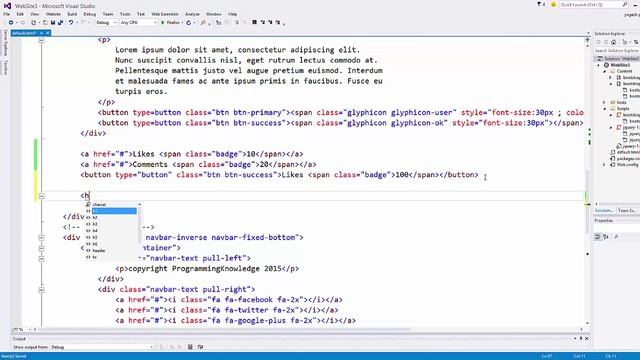Collapse the navbar-text pull-right div outline

point(41,289)
